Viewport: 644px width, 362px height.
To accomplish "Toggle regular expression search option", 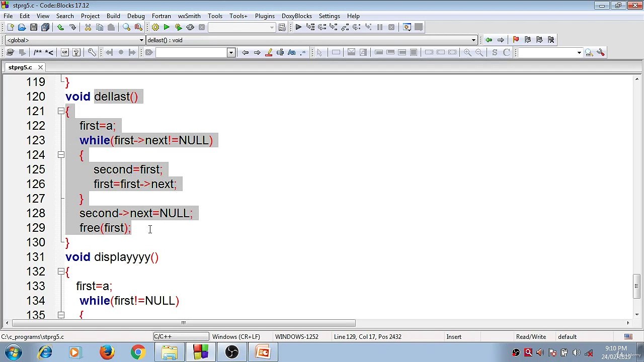I will 303,52.
